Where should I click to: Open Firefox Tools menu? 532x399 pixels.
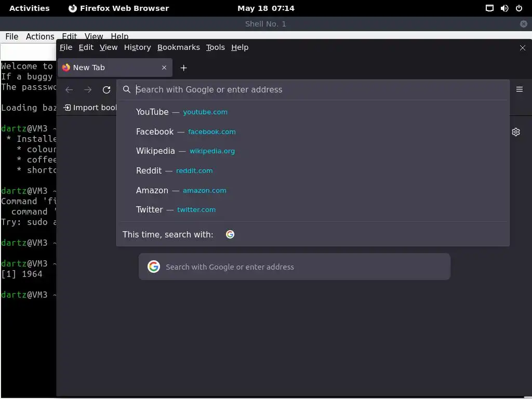coord(216,47)
